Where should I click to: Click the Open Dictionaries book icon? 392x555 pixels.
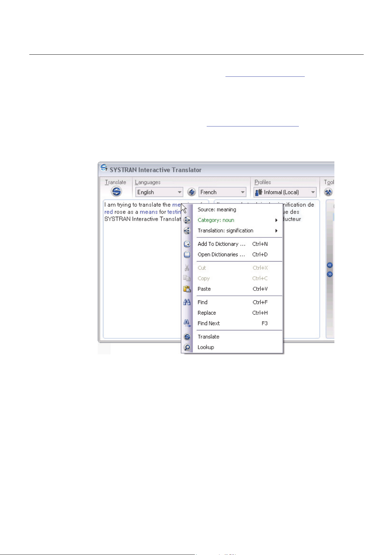(x=187, y=255)
